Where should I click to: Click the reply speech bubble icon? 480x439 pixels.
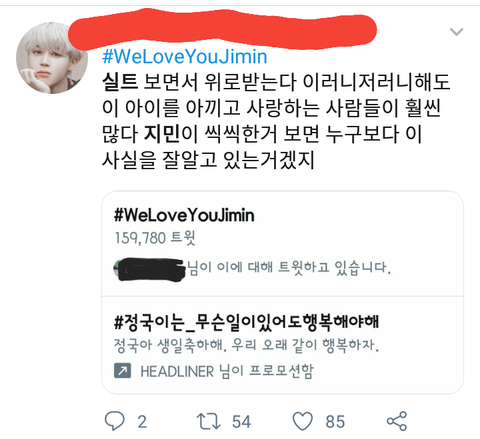(x=115, y=421)
